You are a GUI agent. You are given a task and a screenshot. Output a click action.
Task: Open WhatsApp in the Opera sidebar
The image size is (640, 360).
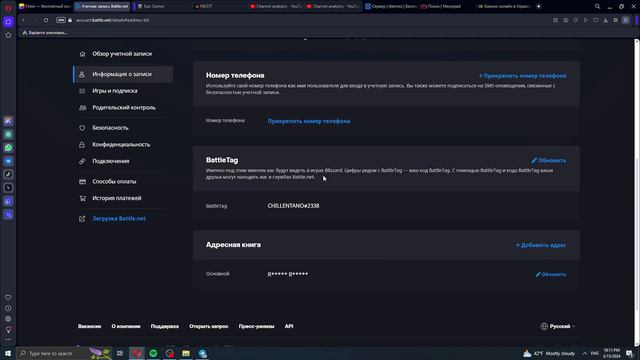pyautogui.click(x=8, y=148)
